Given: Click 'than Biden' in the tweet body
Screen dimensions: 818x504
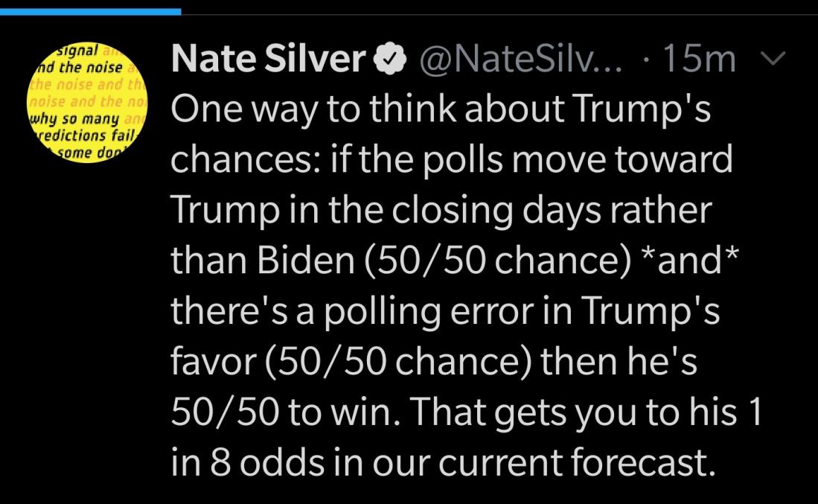Looking at the screenshot, I should pyautogui.click(x=263, y=260).
